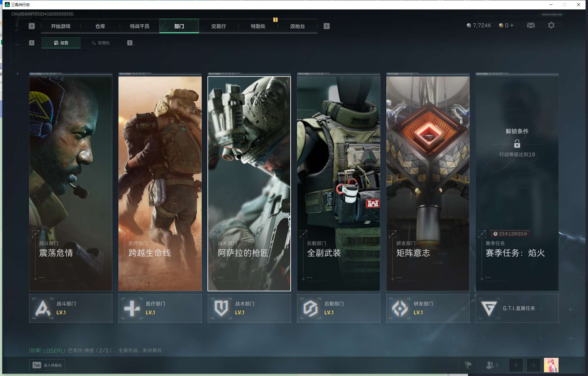The height and width of the screenshot is (376, 588).
Task: Click the 23天12时20分 countdown timer
Action: (510, 234)
